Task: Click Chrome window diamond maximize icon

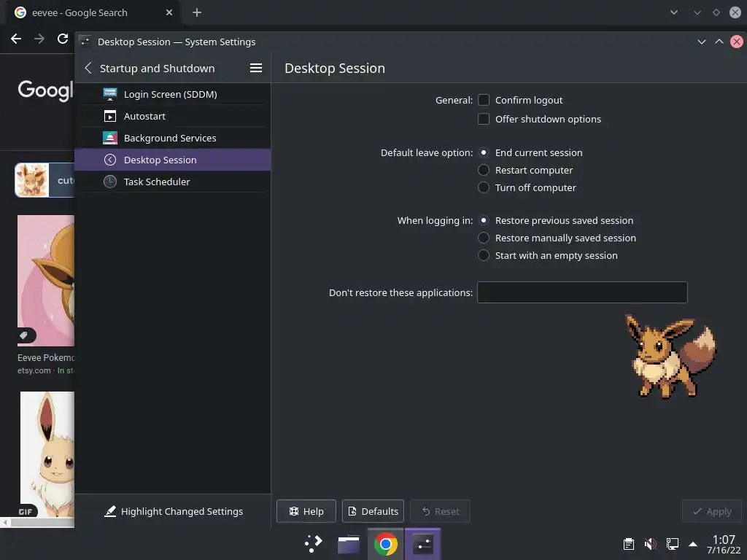Action: (716, 12)
